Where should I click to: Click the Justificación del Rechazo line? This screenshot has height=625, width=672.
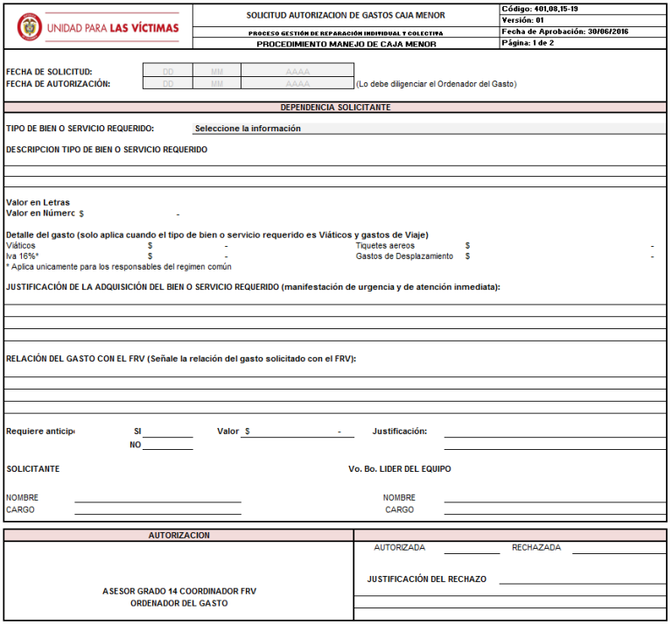click(582, 579)
